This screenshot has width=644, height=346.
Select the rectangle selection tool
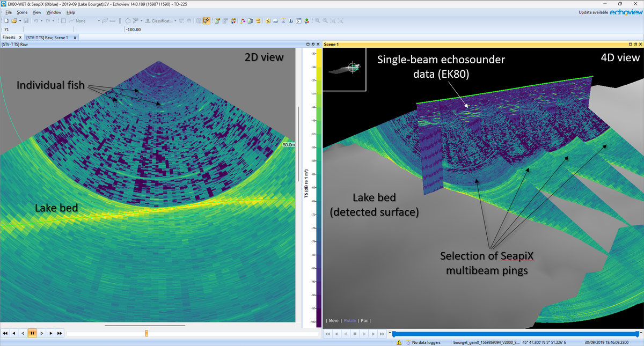click(63, 20)
